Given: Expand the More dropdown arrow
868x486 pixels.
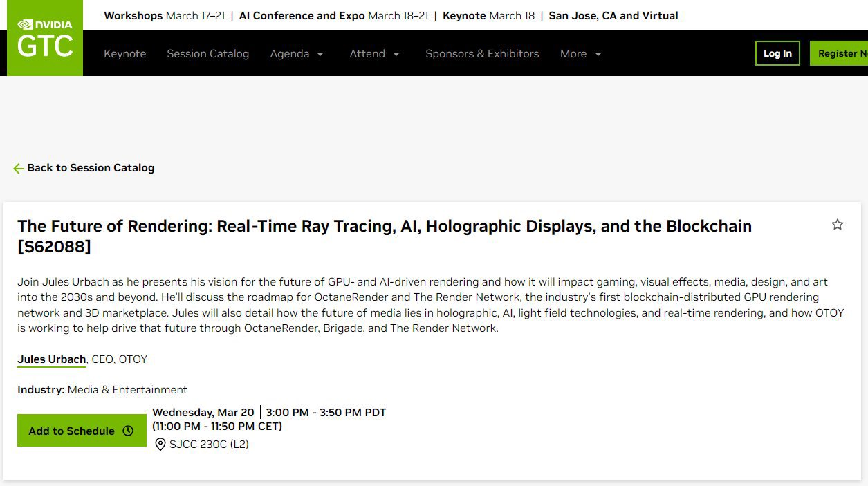Looking at the screenshot, I should pos(598,54).
